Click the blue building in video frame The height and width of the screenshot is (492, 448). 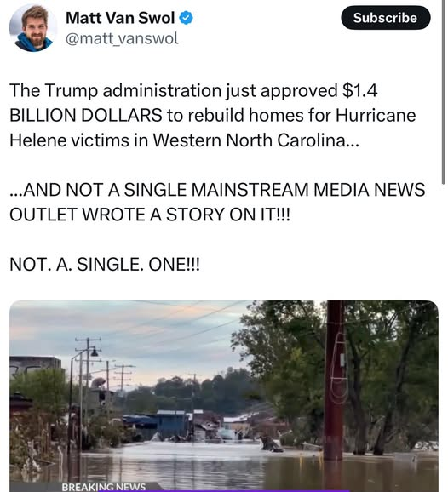pyautogui.click(x=172, y=424)
